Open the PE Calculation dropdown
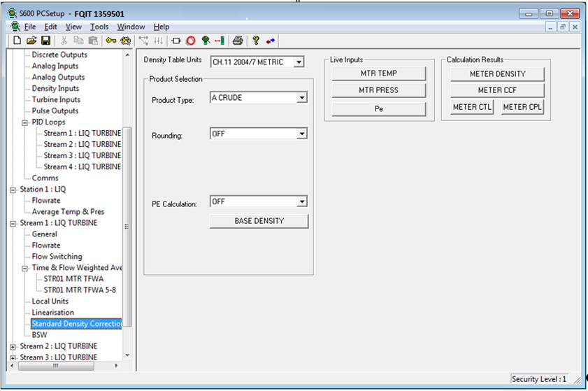Screen dimensions: 588x391 point(302,201)
